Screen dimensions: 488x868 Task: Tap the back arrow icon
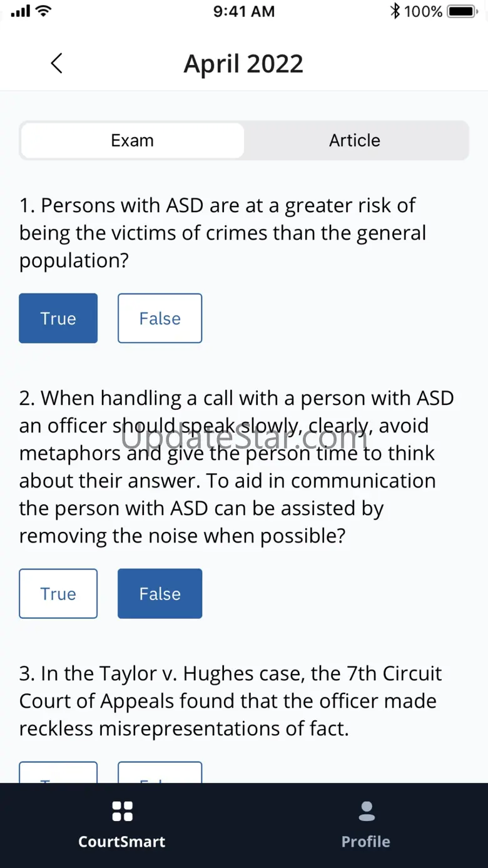pyautogui.click(x=56, y=63)
